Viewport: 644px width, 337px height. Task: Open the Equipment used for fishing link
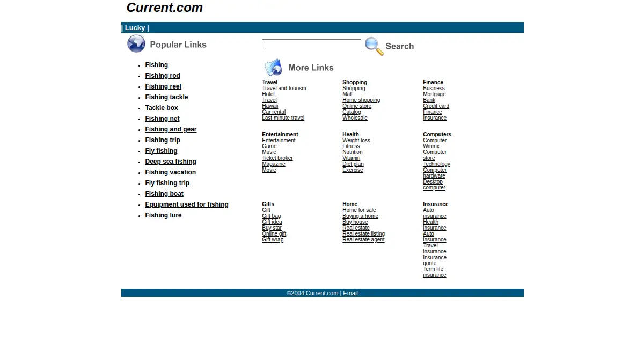187,204
